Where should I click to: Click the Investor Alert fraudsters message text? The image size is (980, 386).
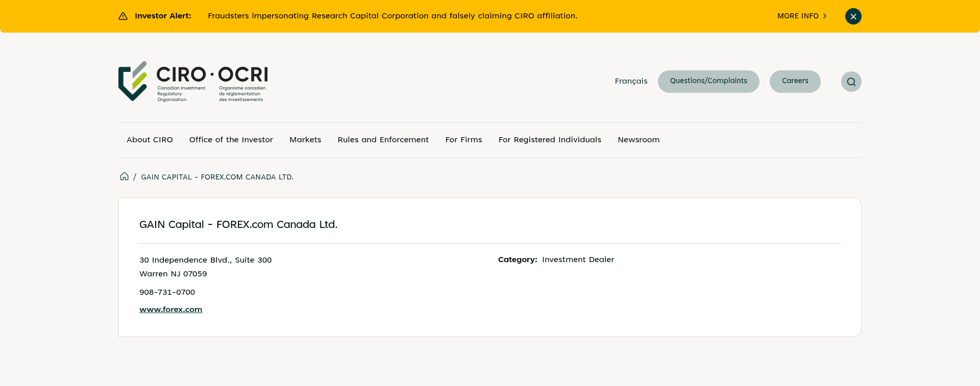(393, 16)
